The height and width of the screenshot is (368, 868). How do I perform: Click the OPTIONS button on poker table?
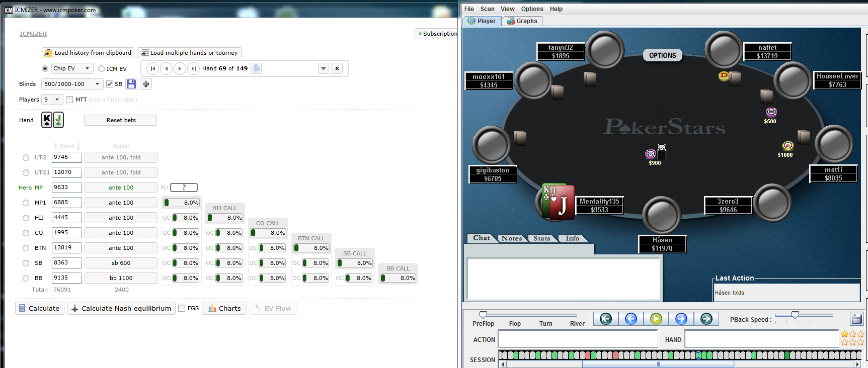coord(662,55)
